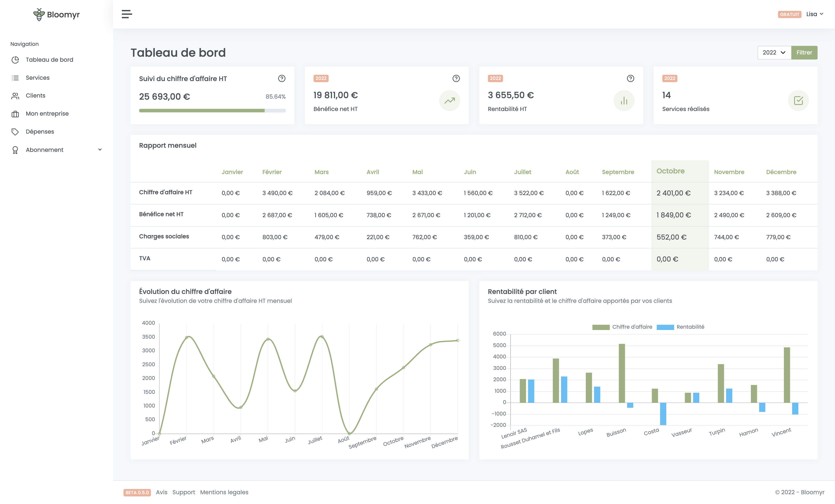Click the Dépenses tag icon
Screen dimensions: 835x504
(15, 132)
